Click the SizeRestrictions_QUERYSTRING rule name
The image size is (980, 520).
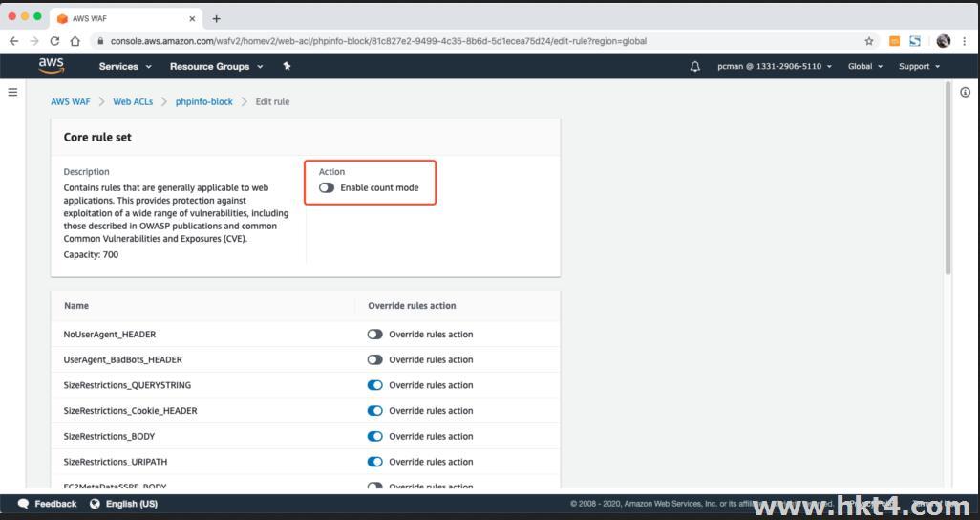[x=127, y=385]
